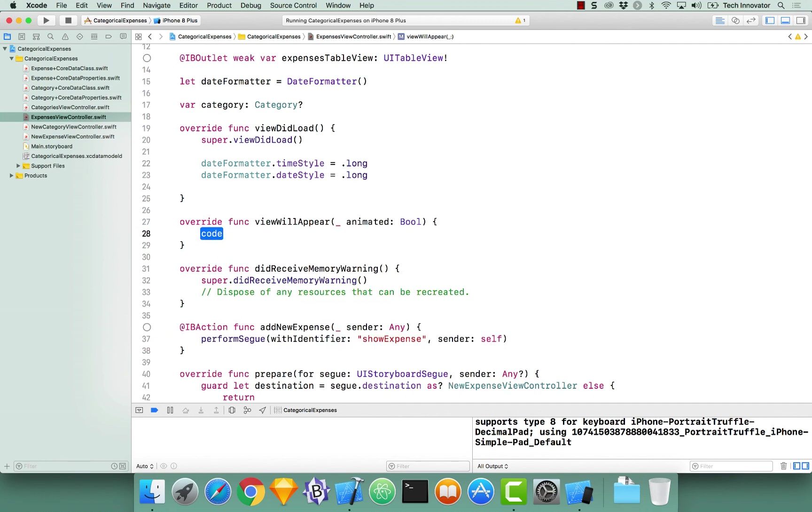This screenshot has height=512, width=812.
Task: Toggle IBAction connection circle for addNewExpense
Action: pos(147,327)
